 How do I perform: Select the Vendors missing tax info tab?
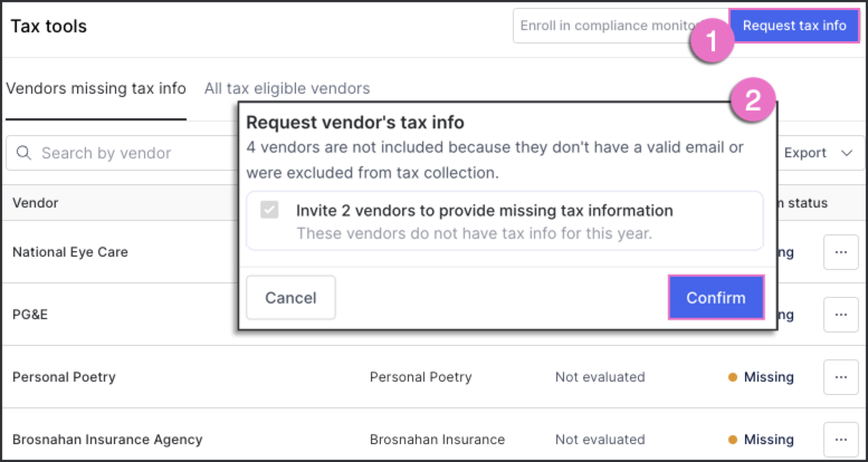pyautogui.click(x=96, y=88)
